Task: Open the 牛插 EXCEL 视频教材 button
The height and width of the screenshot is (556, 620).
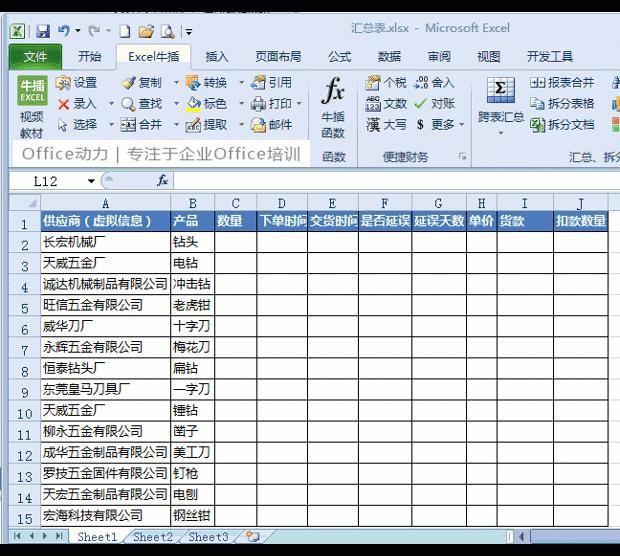Action: [32, 107]
